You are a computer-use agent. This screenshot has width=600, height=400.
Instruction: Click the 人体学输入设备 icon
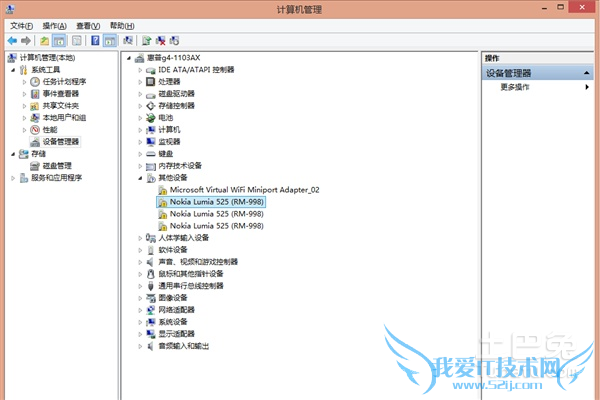pyautogui.click(x=151, y=238)
